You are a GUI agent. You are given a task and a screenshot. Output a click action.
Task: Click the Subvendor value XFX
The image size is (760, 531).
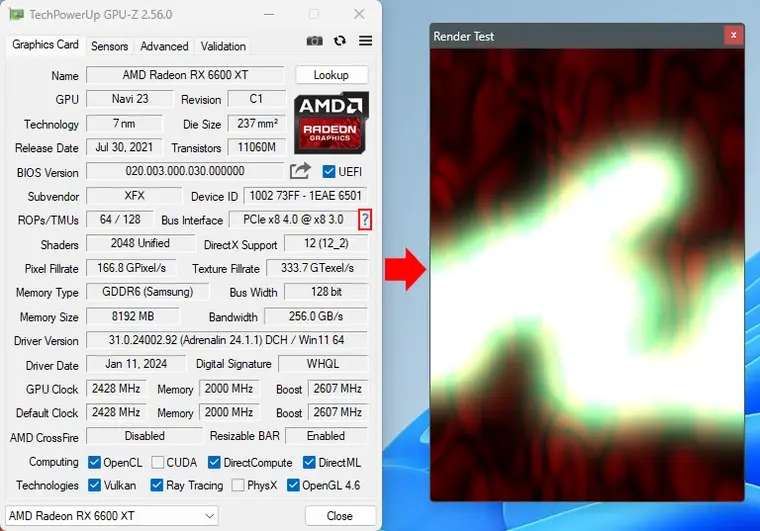134,196
